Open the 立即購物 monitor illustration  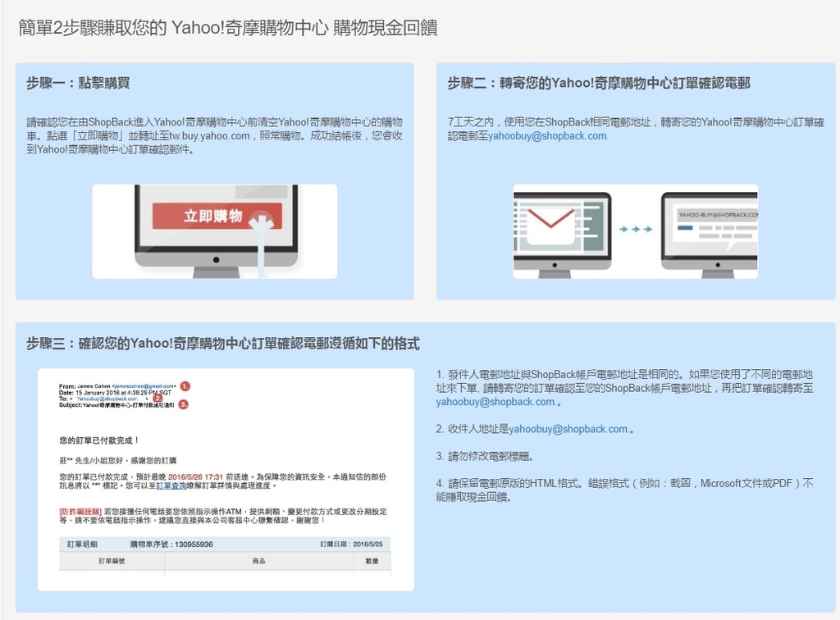(215, 231)
